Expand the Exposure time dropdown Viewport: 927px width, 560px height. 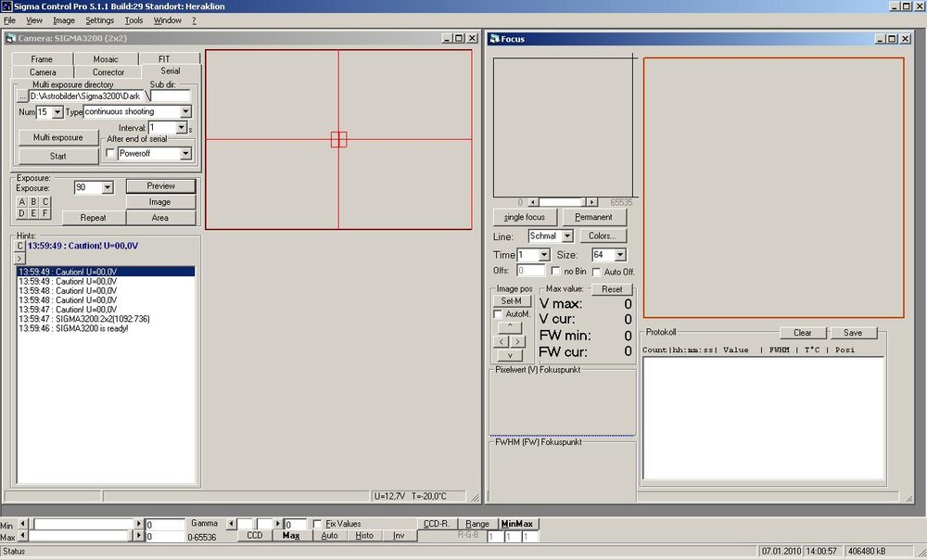[107, 188]
